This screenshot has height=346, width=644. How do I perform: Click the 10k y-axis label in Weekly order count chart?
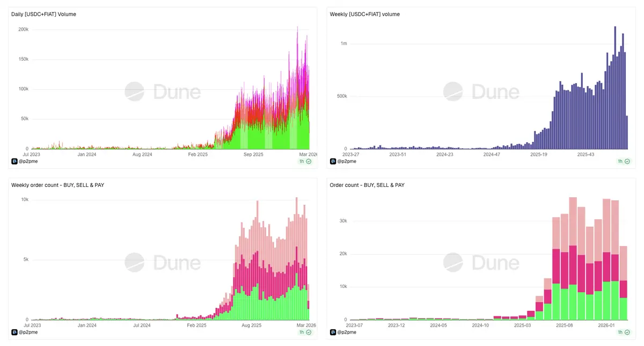(25, 200)
